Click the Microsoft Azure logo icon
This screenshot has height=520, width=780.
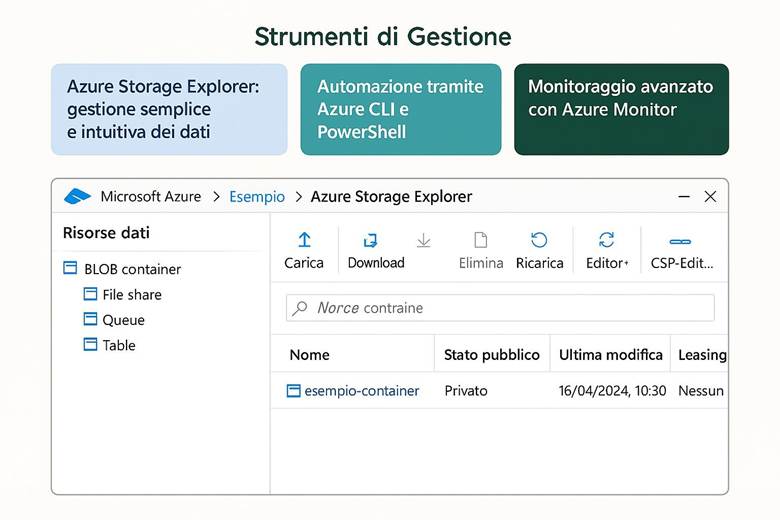coord(77,197)
